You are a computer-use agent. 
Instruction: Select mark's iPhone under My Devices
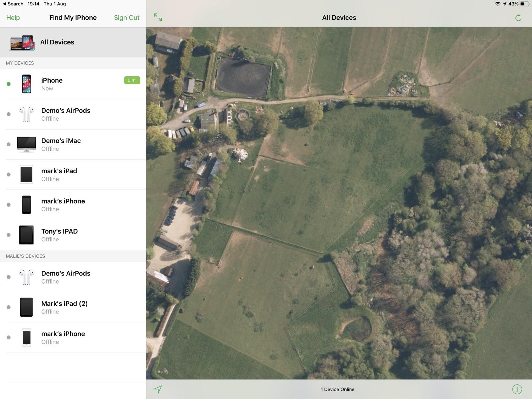click(x=73, y=205)
